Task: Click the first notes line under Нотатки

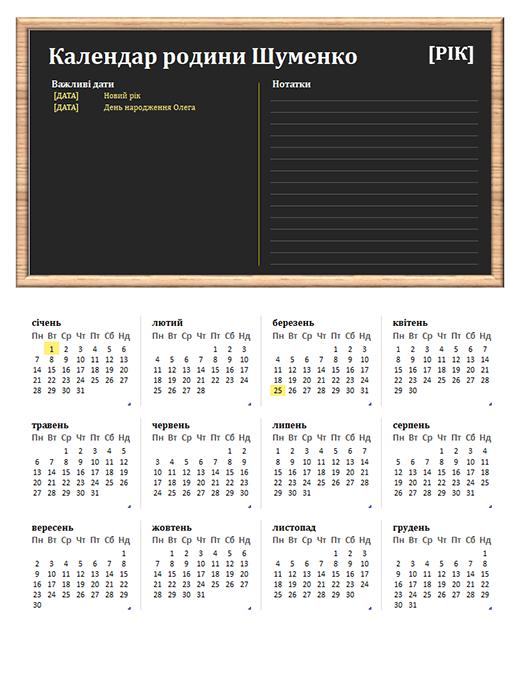Action: [374, 100]
